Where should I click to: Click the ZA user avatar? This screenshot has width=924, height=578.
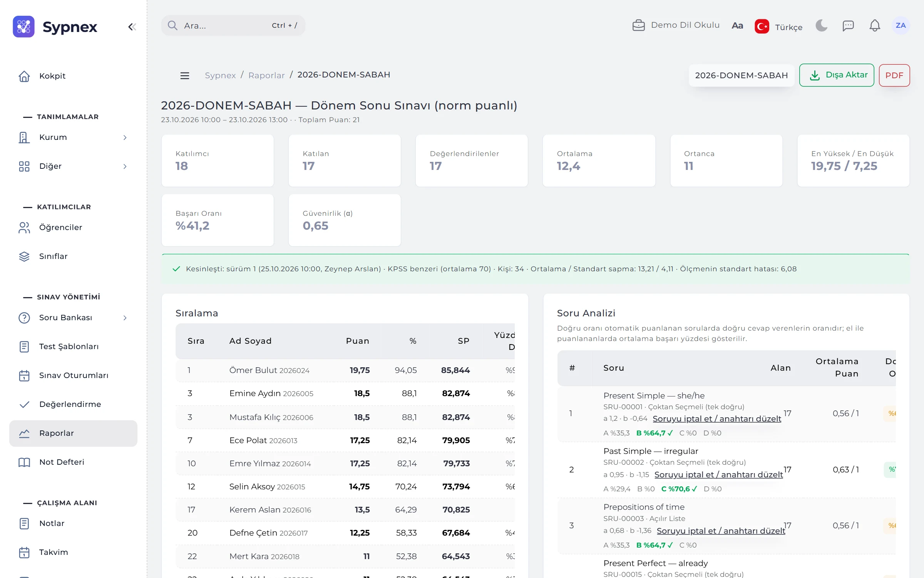point(901,25)
